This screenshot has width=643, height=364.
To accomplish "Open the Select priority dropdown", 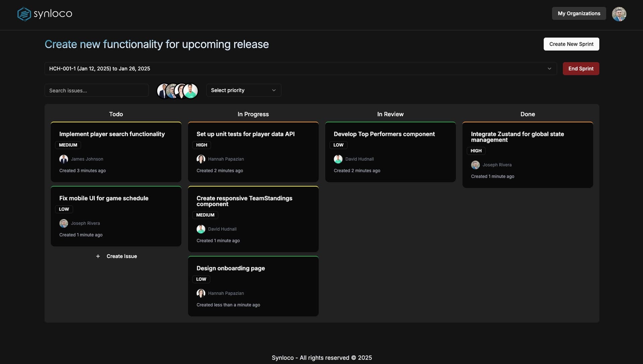I will [243, 90].
